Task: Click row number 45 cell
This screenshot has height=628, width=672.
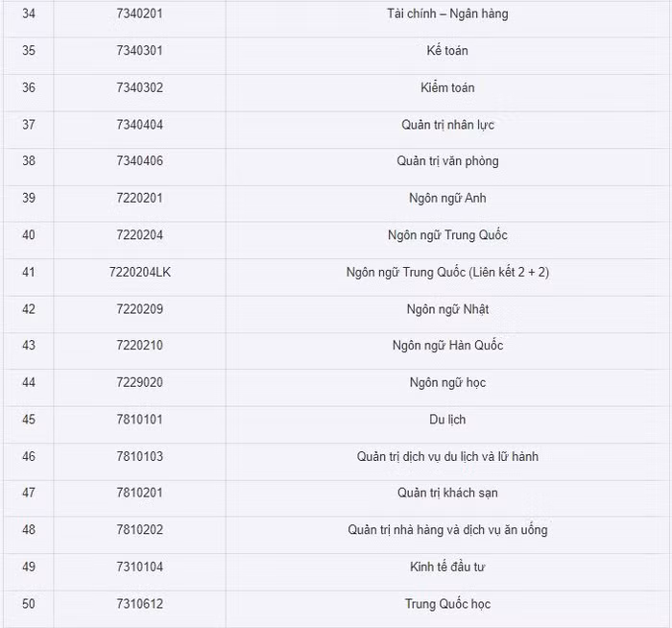Action: pyautogui.click(x=28, y=420)
